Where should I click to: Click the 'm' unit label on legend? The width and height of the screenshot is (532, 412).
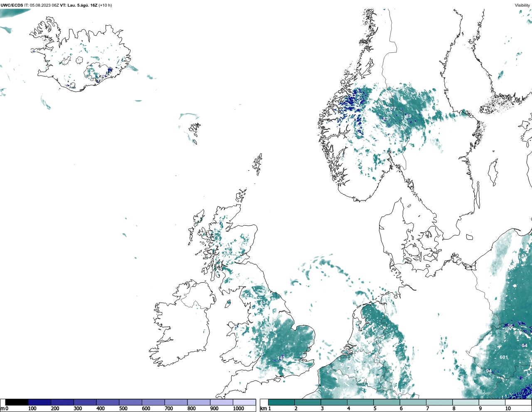pyautogui.click(x=2, y=409)
